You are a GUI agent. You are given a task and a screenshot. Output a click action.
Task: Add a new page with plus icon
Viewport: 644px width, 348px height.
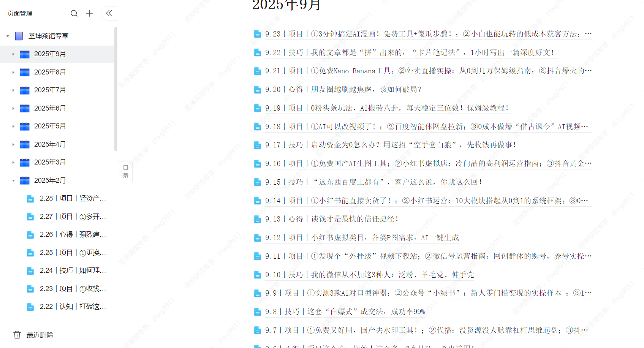pos(89,13)
